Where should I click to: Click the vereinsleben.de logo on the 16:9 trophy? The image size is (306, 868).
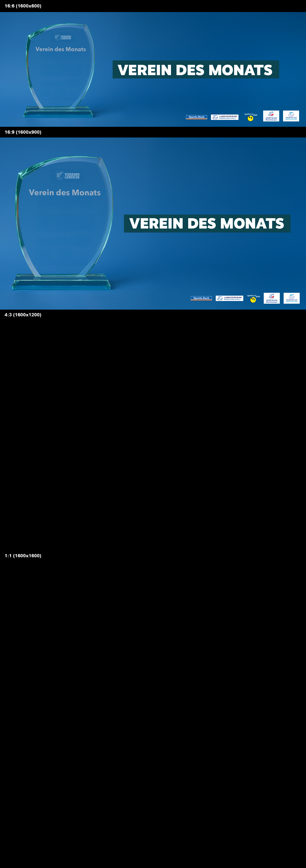coord(68,176)
